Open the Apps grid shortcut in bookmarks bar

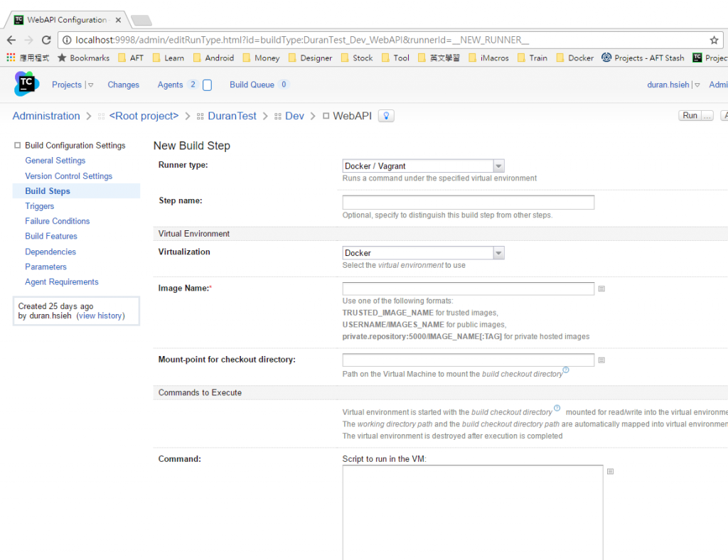coord(11,58)
